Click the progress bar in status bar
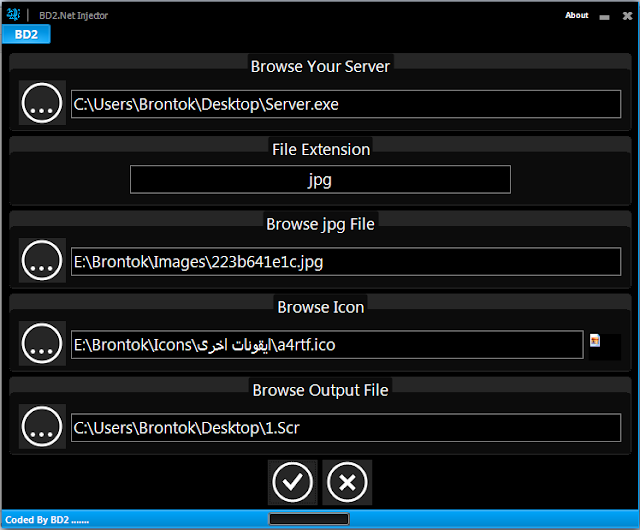The image size is (640, 530). 309,519
